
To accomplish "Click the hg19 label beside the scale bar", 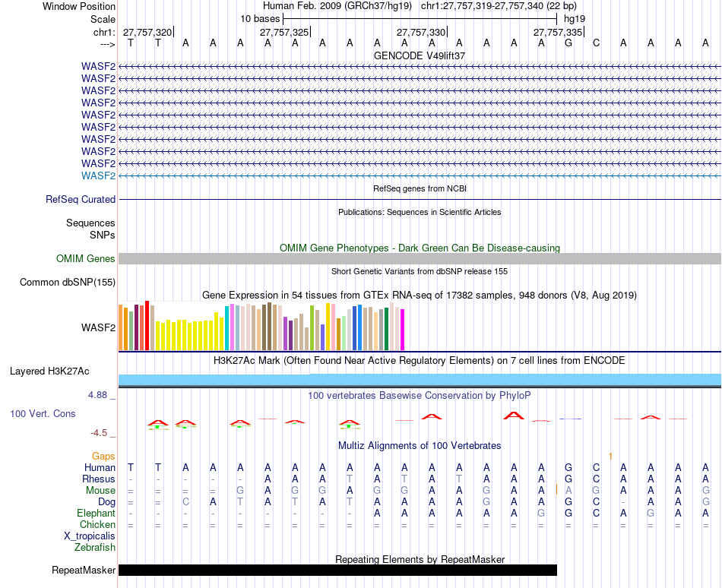I will [x=575, y=19].
